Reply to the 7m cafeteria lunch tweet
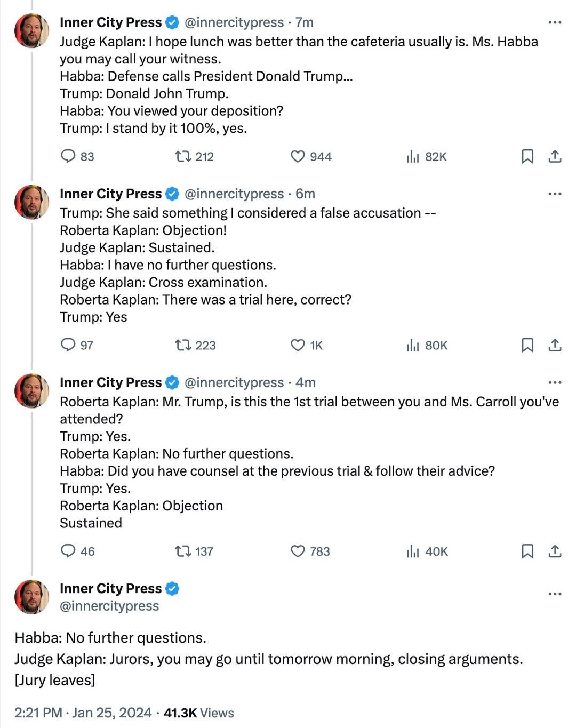576x728 pixels. tap(68, 156)
